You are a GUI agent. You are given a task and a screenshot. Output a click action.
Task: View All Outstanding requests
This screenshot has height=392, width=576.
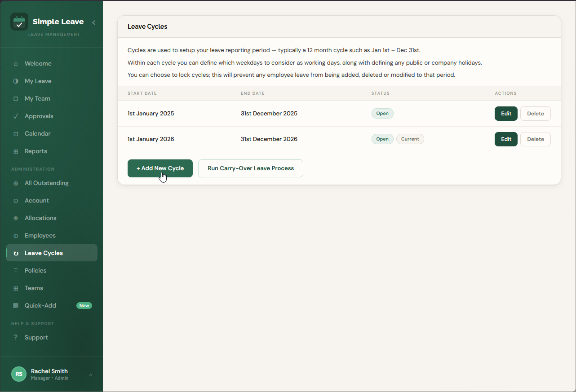tap(52, 183)
